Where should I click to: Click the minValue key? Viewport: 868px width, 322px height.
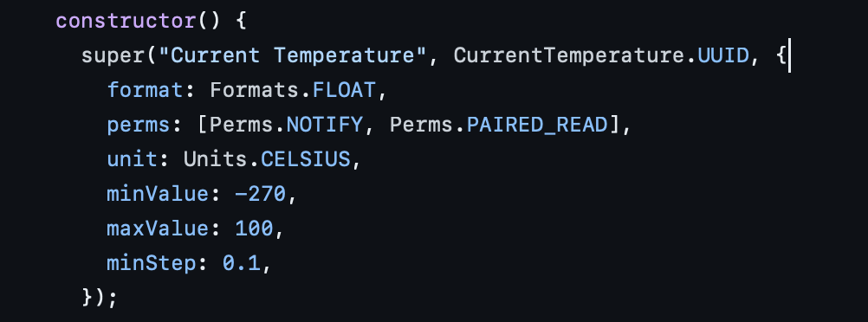(x=159, y=194)
